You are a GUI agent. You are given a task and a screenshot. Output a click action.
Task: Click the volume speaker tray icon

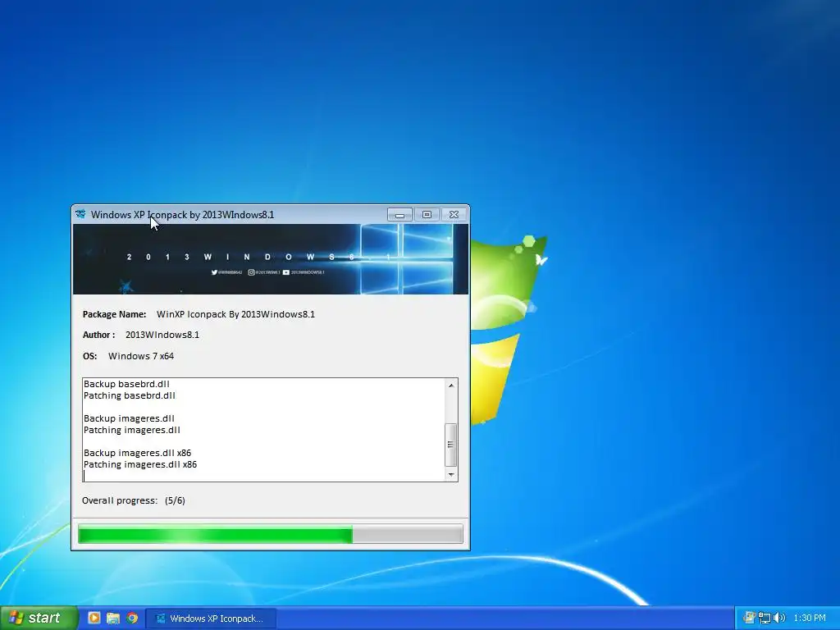[778, 618]
